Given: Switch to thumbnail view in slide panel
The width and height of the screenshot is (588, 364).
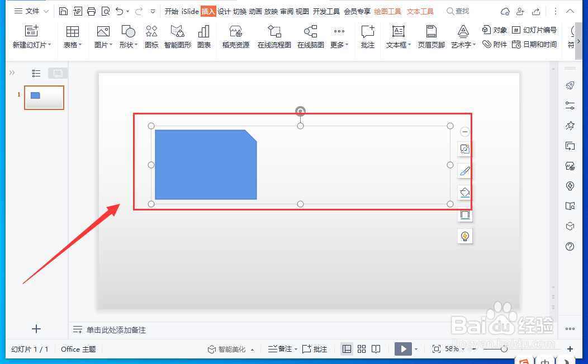Looking at the screenshot, I should pyautogui.click(x=58, y=73).
